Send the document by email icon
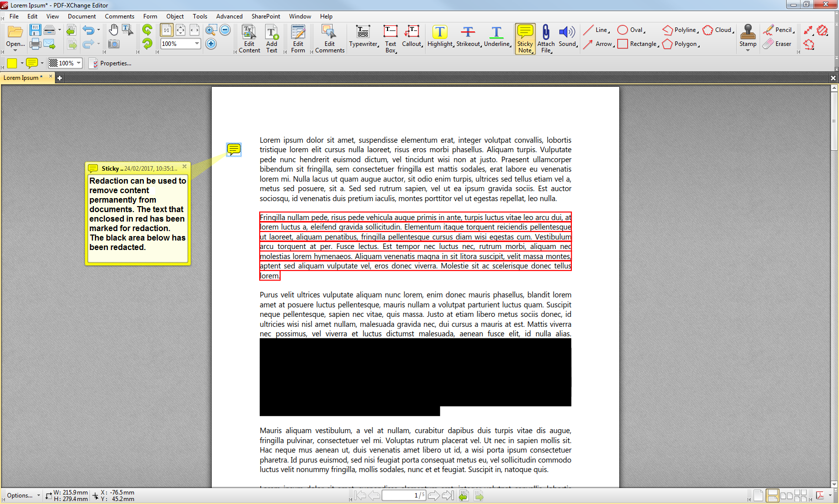The height and width of the screenshot is (504, 839). (x=49, y=44)
